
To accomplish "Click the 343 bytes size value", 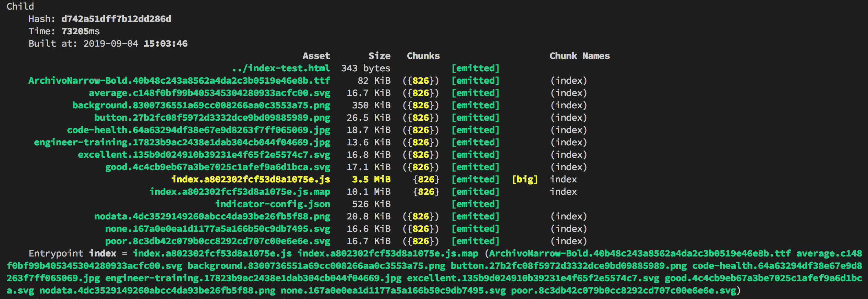I will click(366, 68).
